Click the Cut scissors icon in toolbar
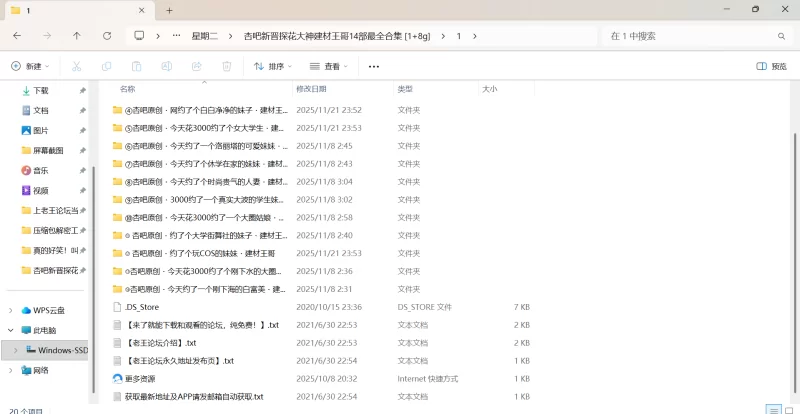800x414 pixels. click(x=76, y=67)
